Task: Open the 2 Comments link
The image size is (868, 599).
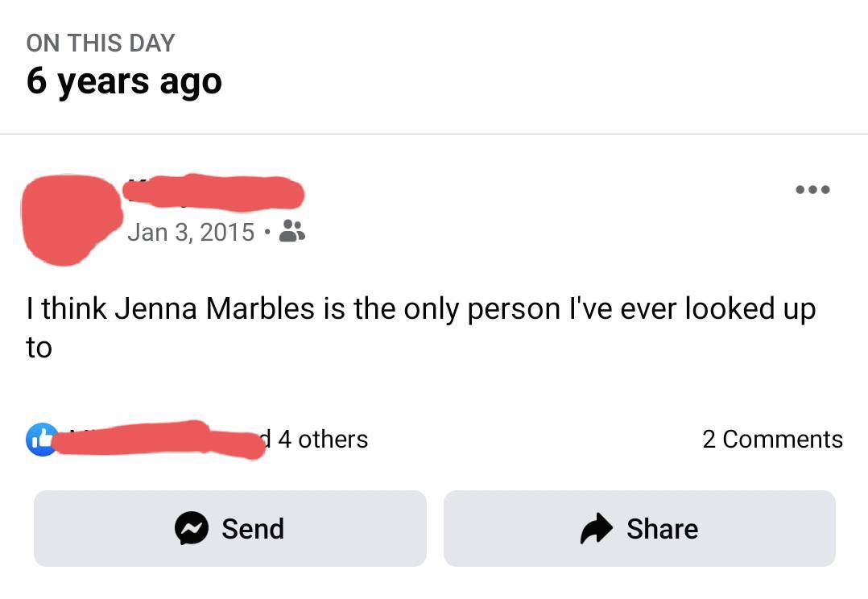Action: pyautogui.click(x=773, y=439)
